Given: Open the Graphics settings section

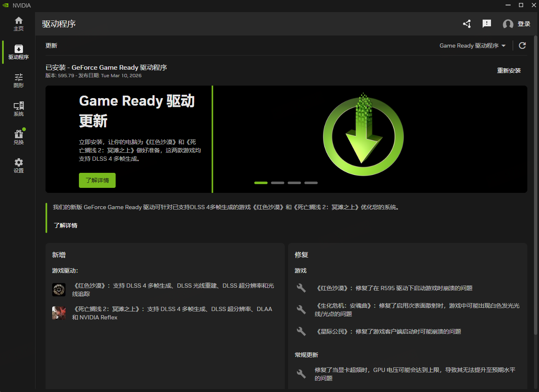Looking at the screenshot, I should click(18, 81).
